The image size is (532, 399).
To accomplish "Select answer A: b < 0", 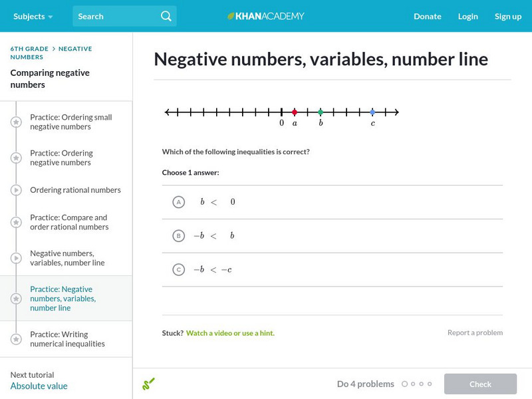I will coord(178,202).
